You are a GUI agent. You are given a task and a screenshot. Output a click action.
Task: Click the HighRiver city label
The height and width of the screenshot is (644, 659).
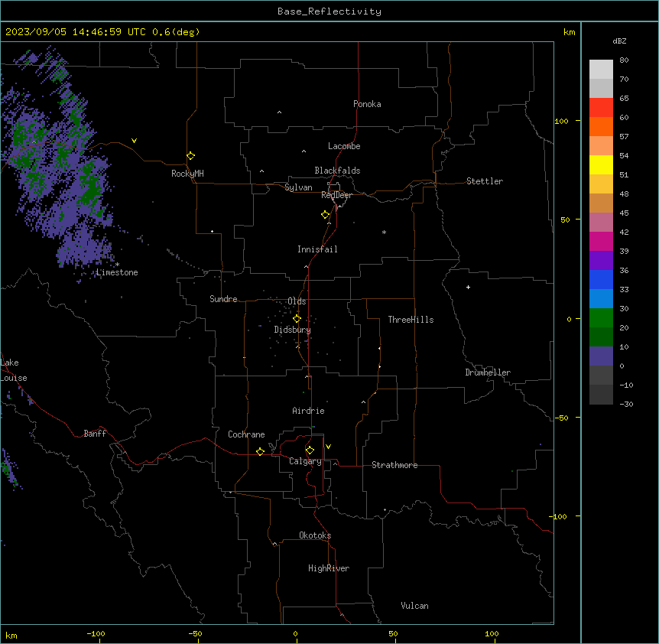(329, 568)
